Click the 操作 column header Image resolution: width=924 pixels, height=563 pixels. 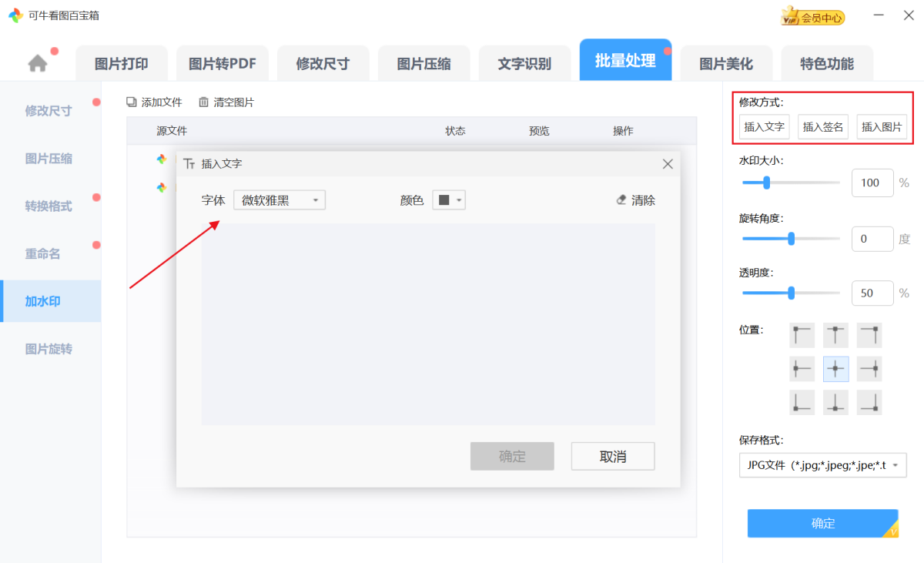pyautogui.click(x=623, y=131)
